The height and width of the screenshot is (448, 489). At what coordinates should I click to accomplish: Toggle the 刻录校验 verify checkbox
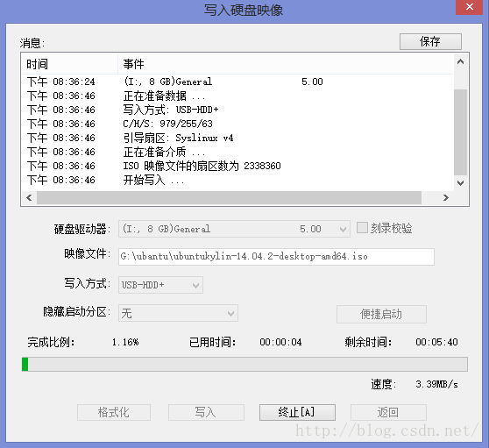pyautogui.click(x=362, y=228)
